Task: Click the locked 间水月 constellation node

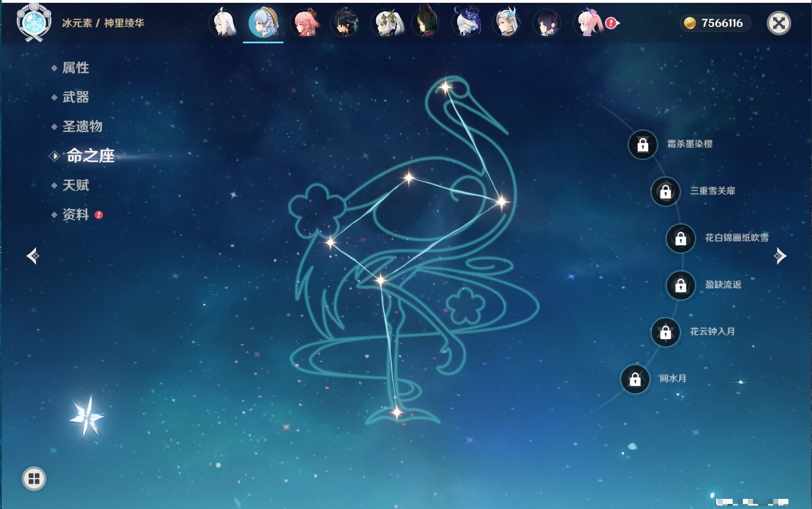Action: (x=635, y=379)
